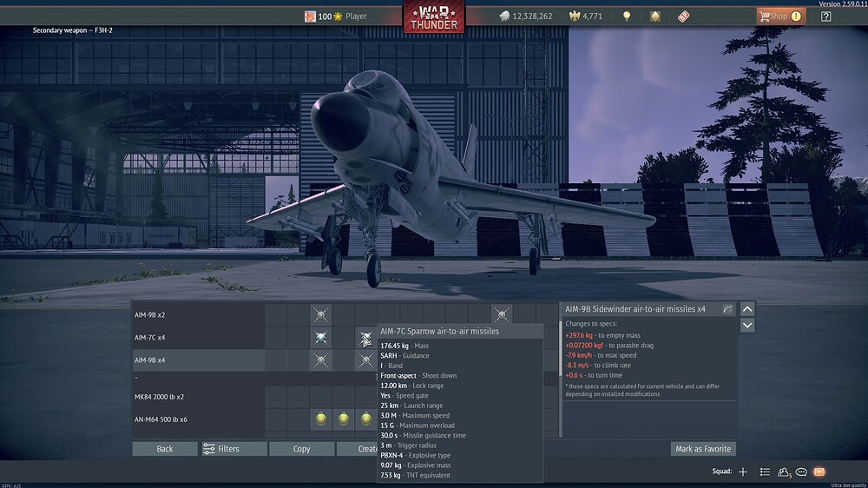Click the -7.9 km/h max speed spec
Viewport: 868px width, 488px height.
(601, 355)
